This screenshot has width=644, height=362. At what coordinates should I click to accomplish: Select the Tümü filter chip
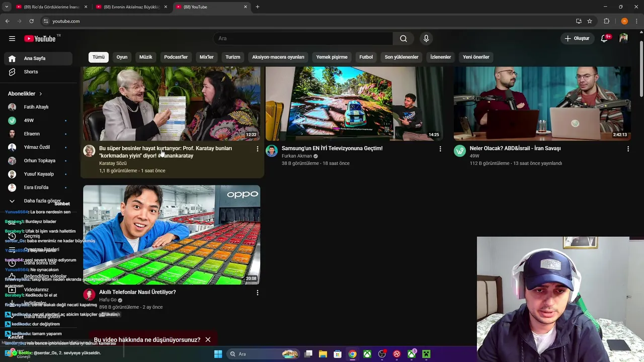tap(99, 57)
